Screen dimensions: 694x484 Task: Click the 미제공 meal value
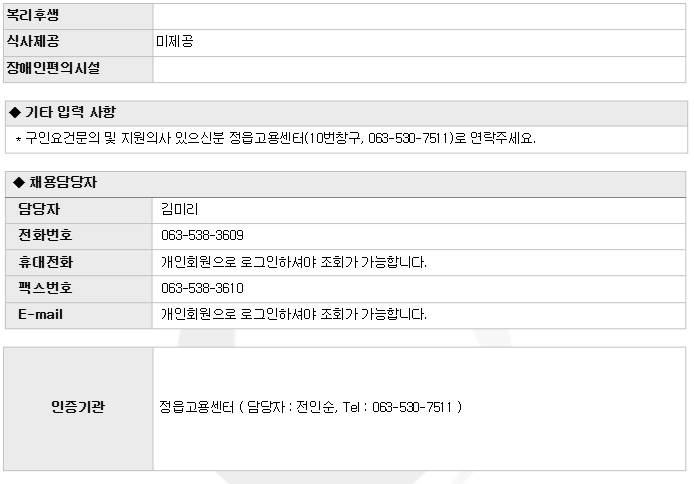click(x=176, y=42)
